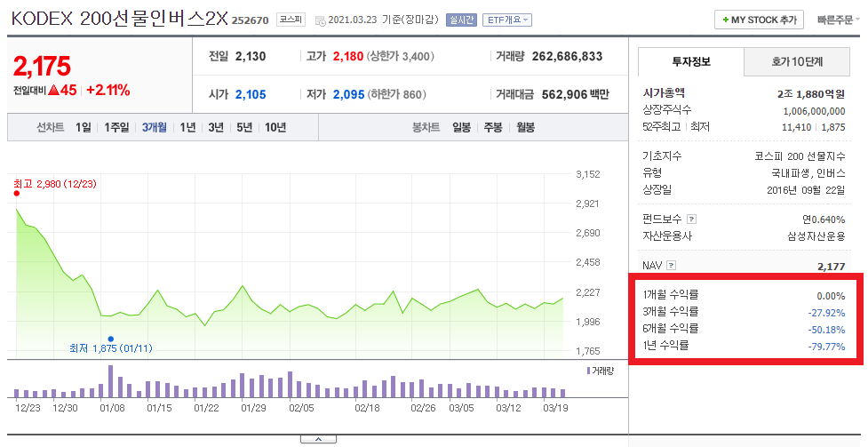Click the NAV help question-mark icon
The image size is (868, 447).
[671, 266]
